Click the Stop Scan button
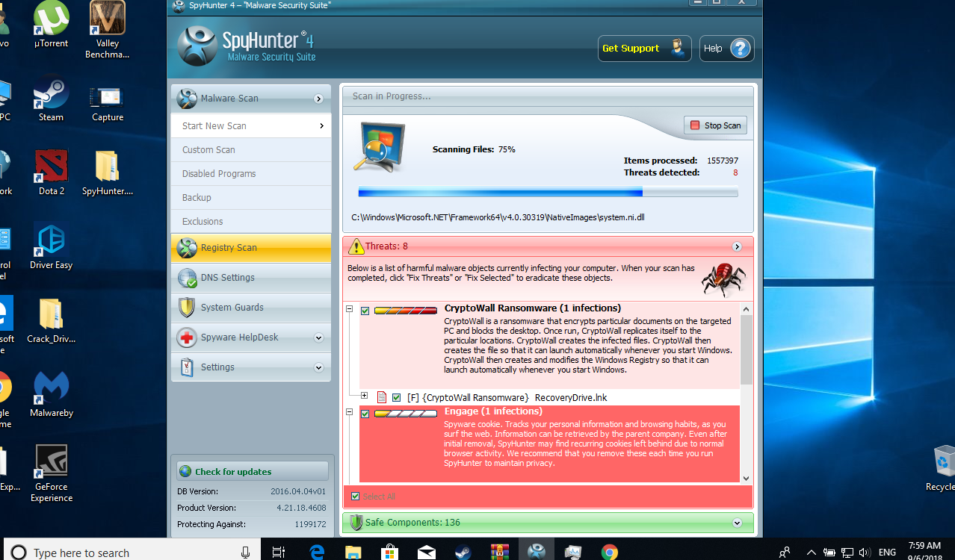Image resolution: width=955 pixels, height=560 pixels. pos(715,125)
